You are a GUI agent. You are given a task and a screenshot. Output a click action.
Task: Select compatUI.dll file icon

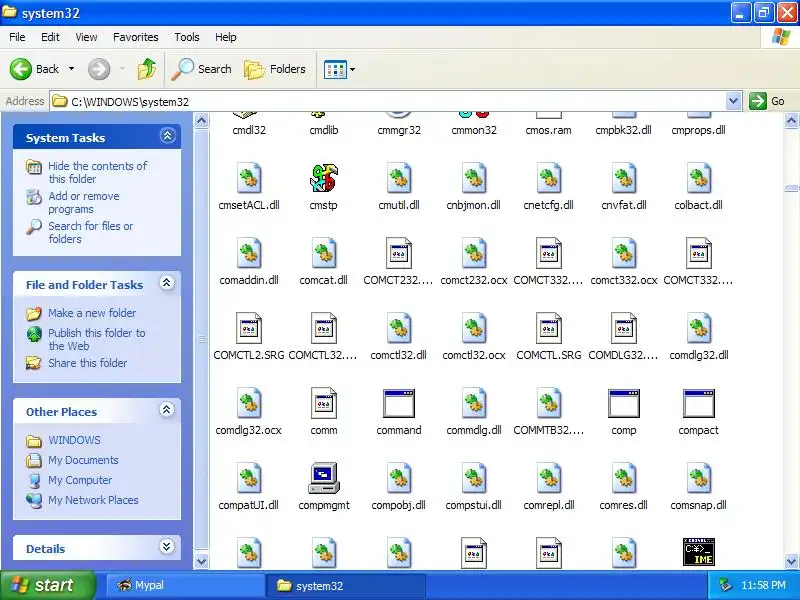(x=249, y=478)
